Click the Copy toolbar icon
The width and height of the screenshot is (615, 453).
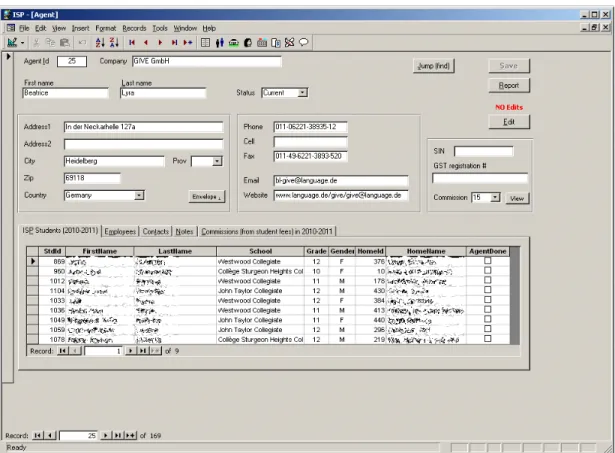pyautogui.click(x=50, y=42)
